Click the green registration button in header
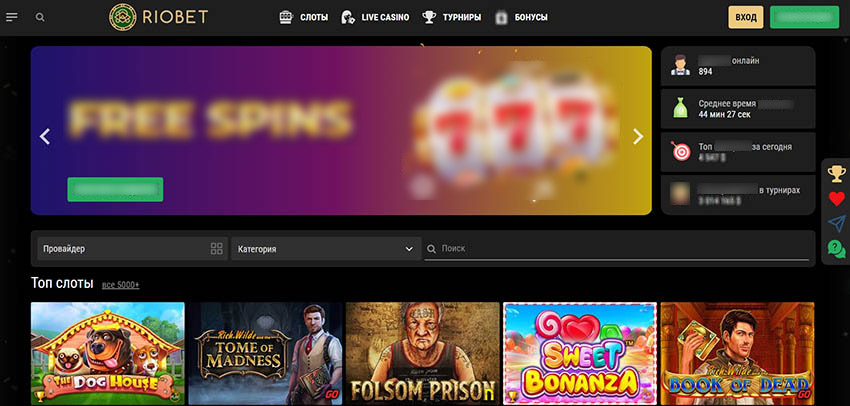This screenshot has height=406, width=850. (804, 17)
